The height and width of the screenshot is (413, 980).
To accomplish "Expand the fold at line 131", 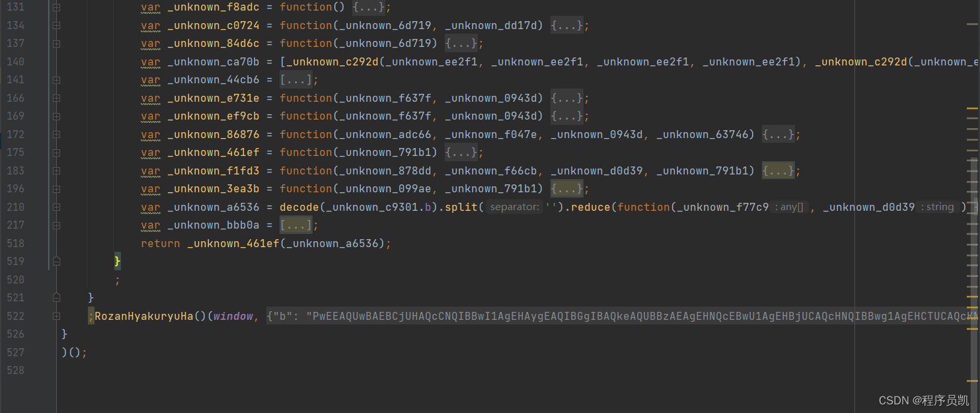I will pyautogui.click(x=56, y=7).
